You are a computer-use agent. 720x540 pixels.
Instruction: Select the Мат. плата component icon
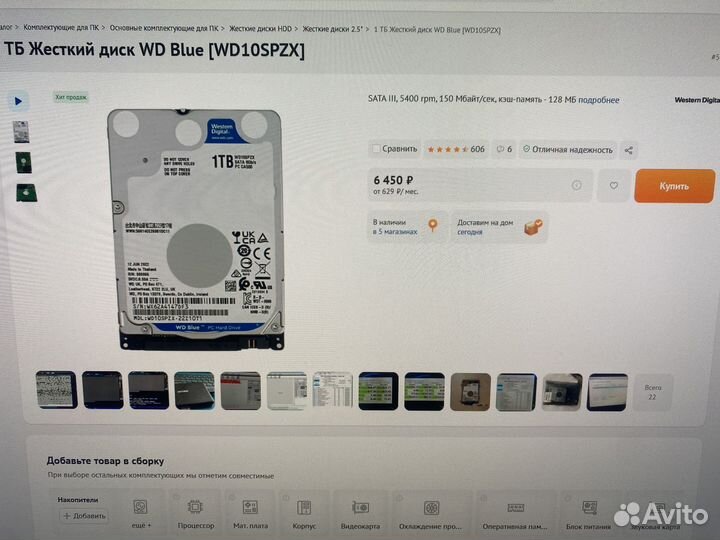point(250,507)
